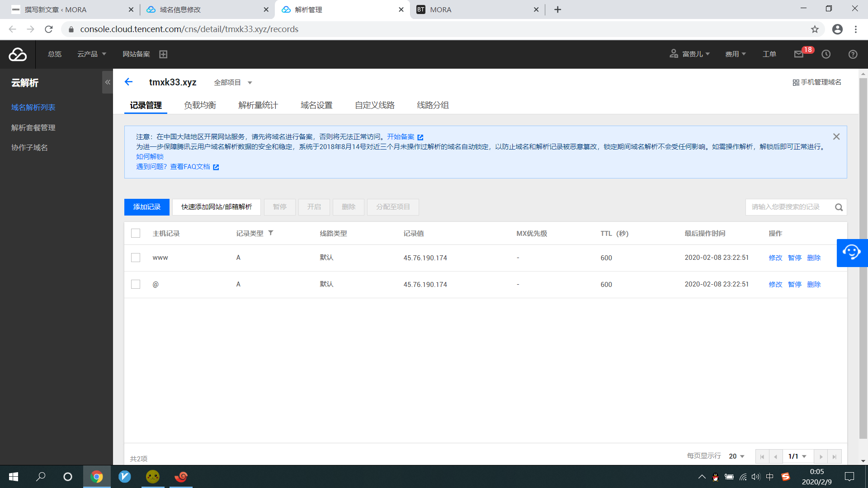Click the browser address bar URL
This screenshot has height=488, width=868.
(189, 29)
